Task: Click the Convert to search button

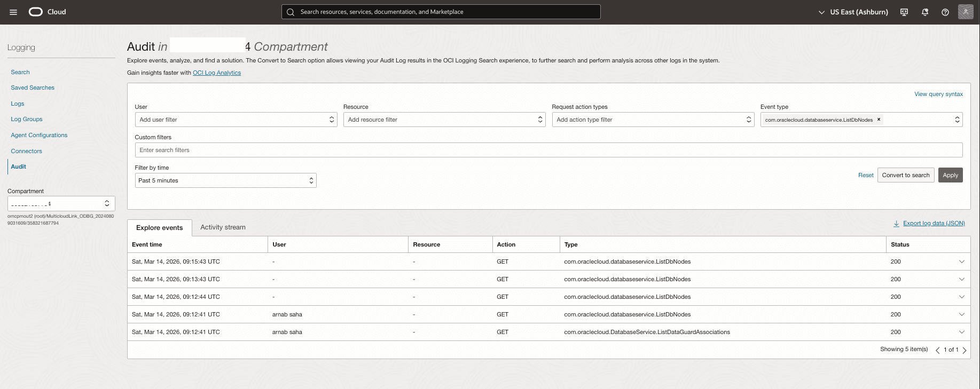Action: (x=906, y=175)
